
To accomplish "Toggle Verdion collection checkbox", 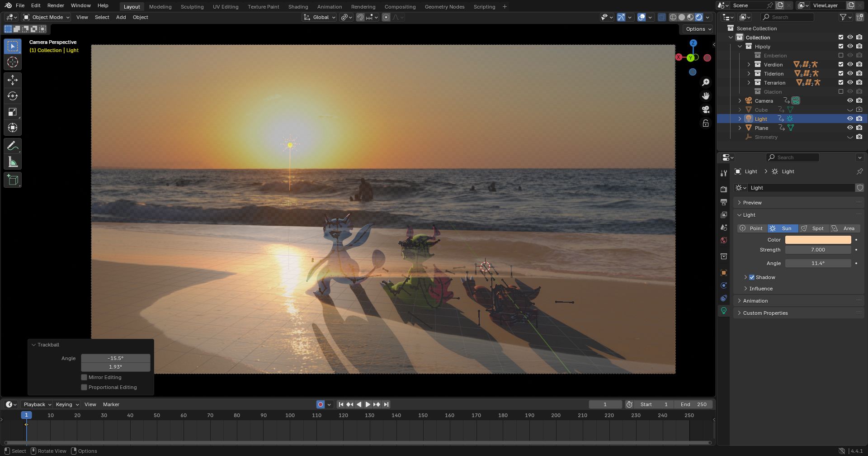I will [x=841, y=65].
